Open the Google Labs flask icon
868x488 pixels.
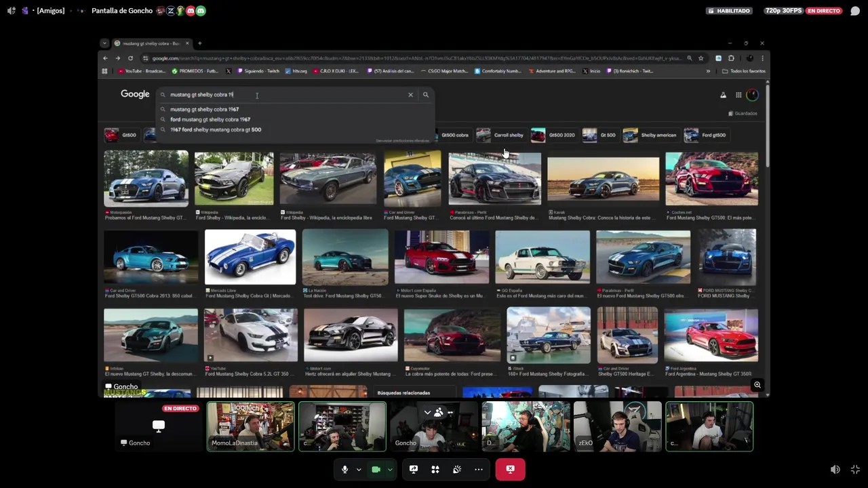[x=723, y=95]
